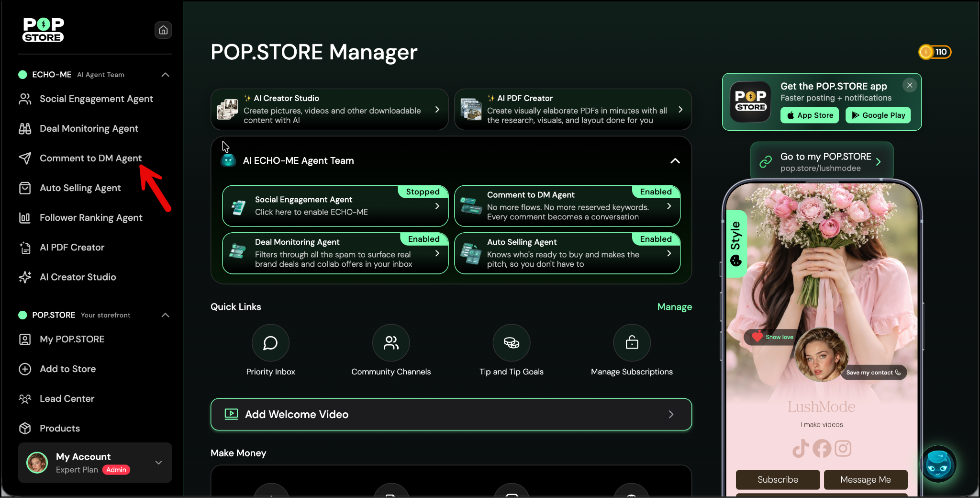Open Manage Subscriptions quick link icon
The image size is (980, 498).
pyautogui.click(x=632, y=343)
